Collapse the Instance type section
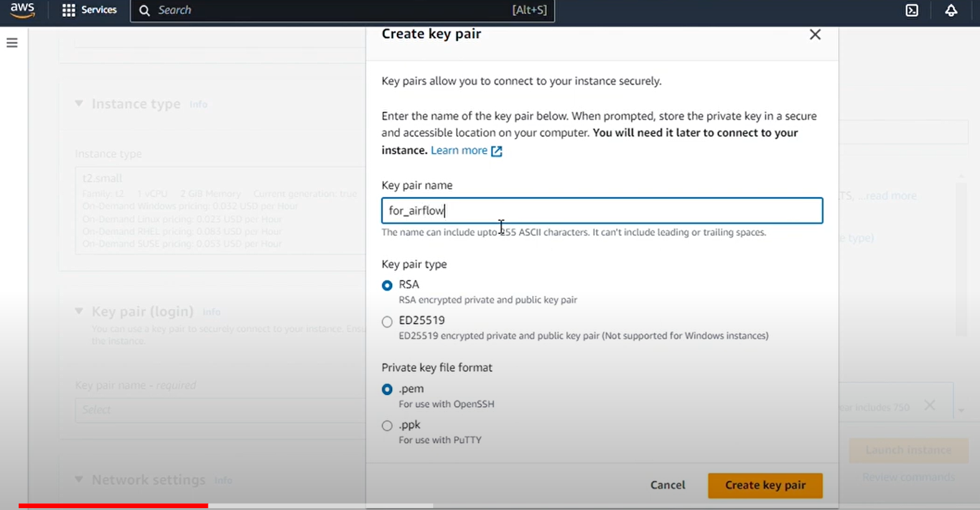980x510 pixels. 79,104
